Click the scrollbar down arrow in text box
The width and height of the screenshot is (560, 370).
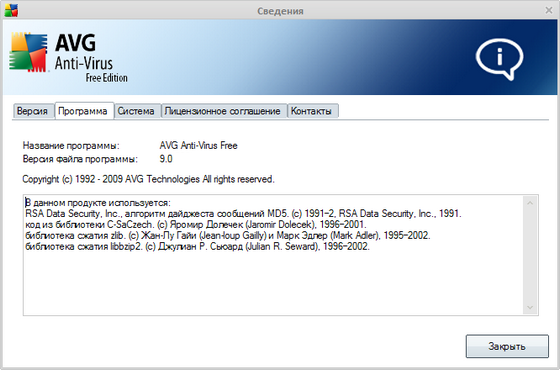point(530,307)
